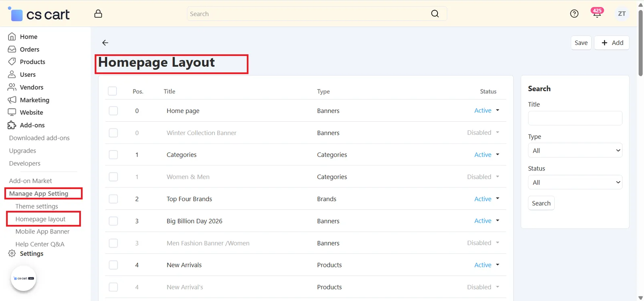Click the Add-ons puzzle icon
644x301 pixels.
coord(12,125)
